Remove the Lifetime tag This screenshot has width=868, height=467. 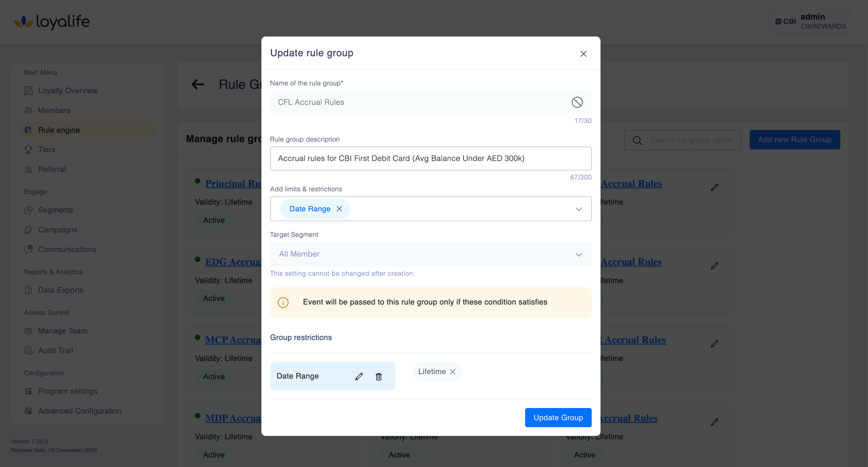(x=453, y=372)
